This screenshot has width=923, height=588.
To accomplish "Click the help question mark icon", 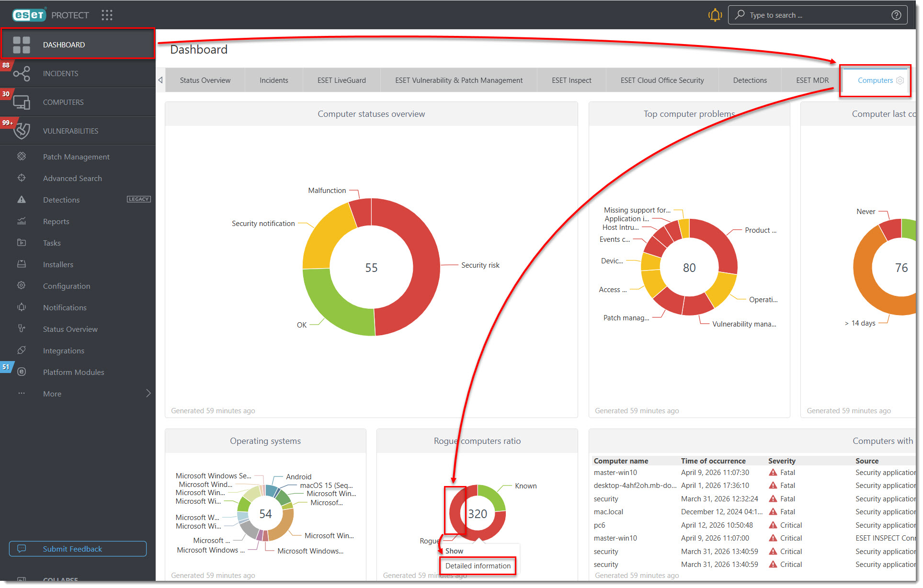I will point(896,15).
